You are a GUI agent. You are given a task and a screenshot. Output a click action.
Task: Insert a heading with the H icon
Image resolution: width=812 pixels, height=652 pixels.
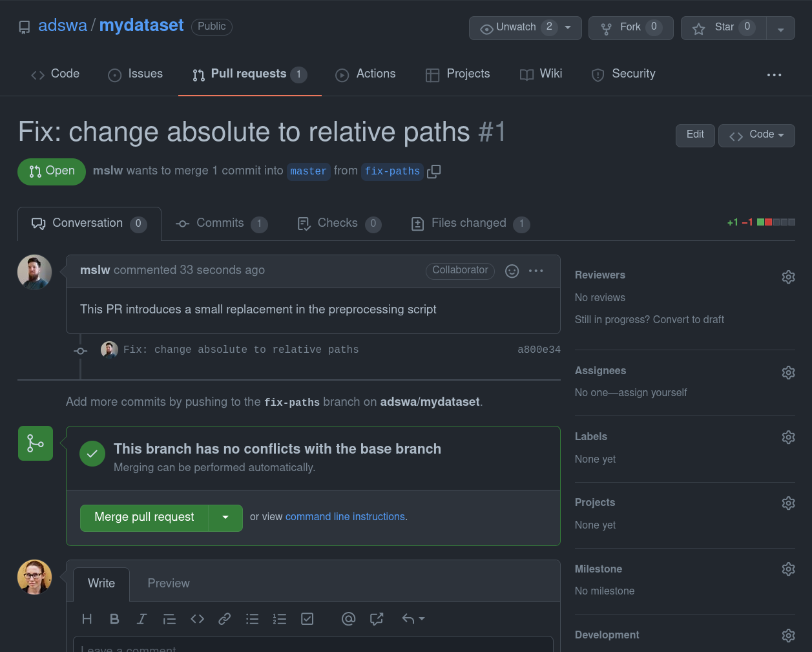click(87, 619)
